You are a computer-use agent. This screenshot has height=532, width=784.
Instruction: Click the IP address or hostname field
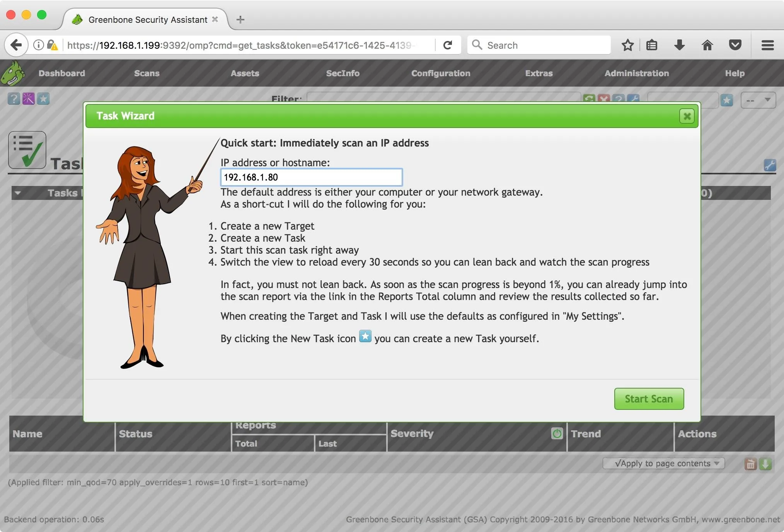(x=311, y=177)
